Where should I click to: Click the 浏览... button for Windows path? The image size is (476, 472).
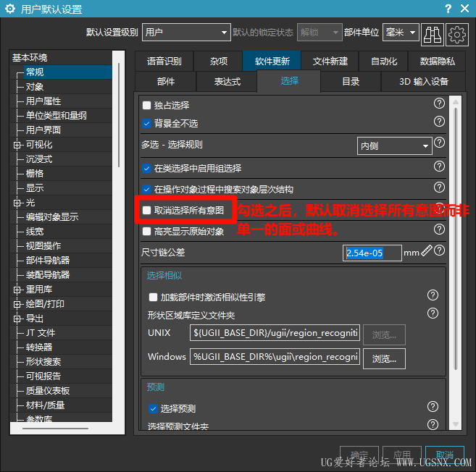click(384, 359)
